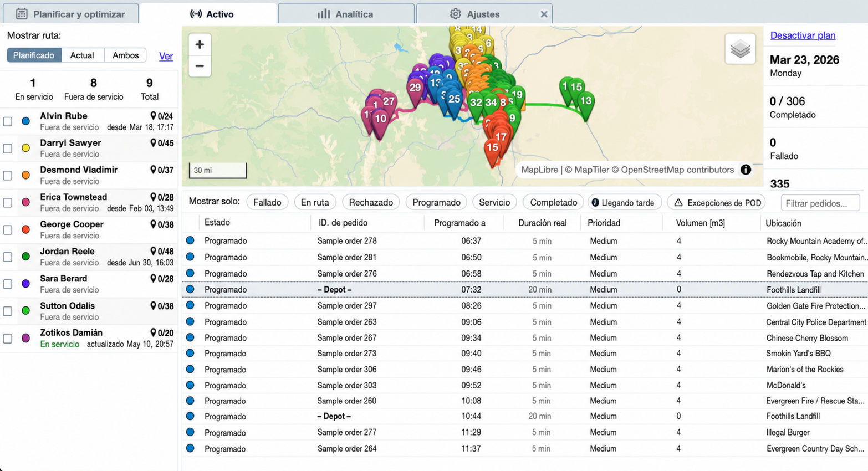Viewport: 868px width, 471px height.
Task: Open the Planificar y optimizar tab
Action: pyautogui.click(x=70, y=14)
